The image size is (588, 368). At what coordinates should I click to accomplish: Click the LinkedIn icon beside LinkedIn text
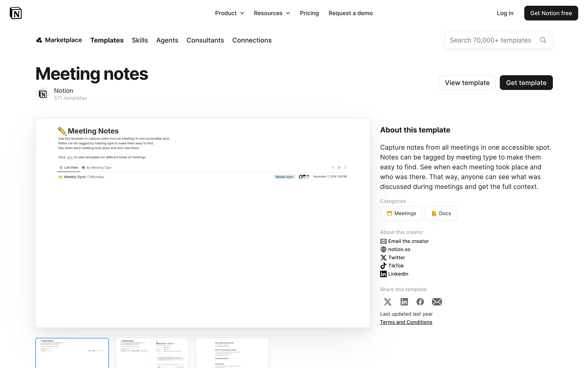[383, 274]
